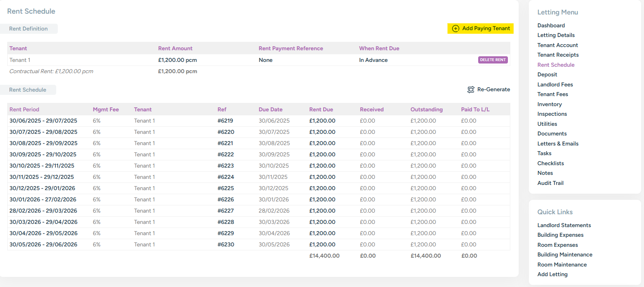Open Inspections in Letting Menu
This screenshot has width=644, height=287.
[552, 114]
